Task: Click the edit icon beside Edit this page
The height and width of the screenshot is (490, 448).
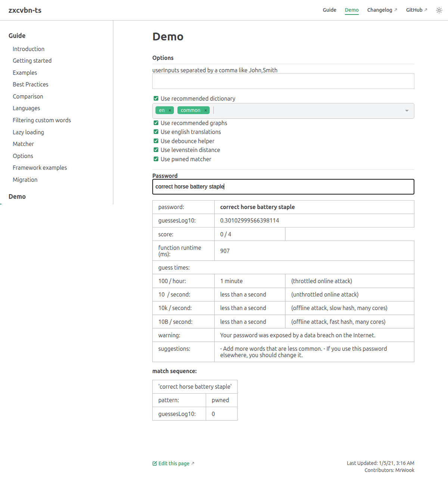Action: [155, 463]
